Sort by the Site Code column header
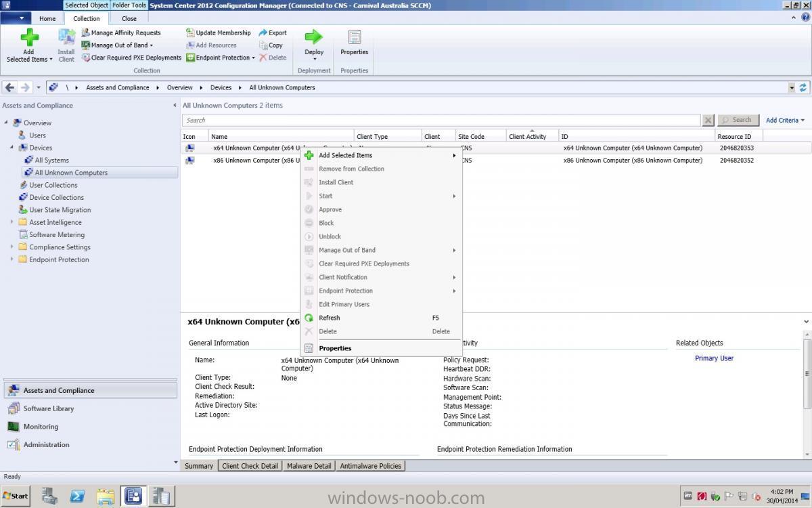Viewport: 812px width, 508px height. [481, 136]
